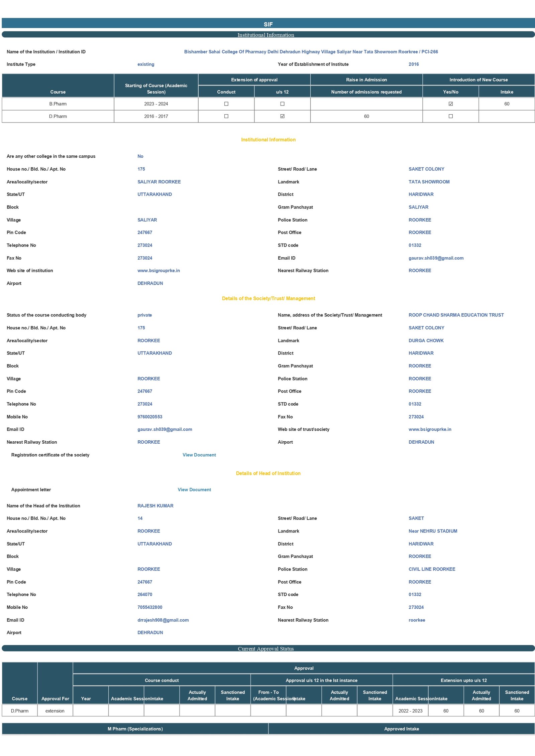Click D.Pharm admissions requested cell showing 60
The width and height of the screenshot is (535, 756).
pyautogui.click(x=366, y=116)
